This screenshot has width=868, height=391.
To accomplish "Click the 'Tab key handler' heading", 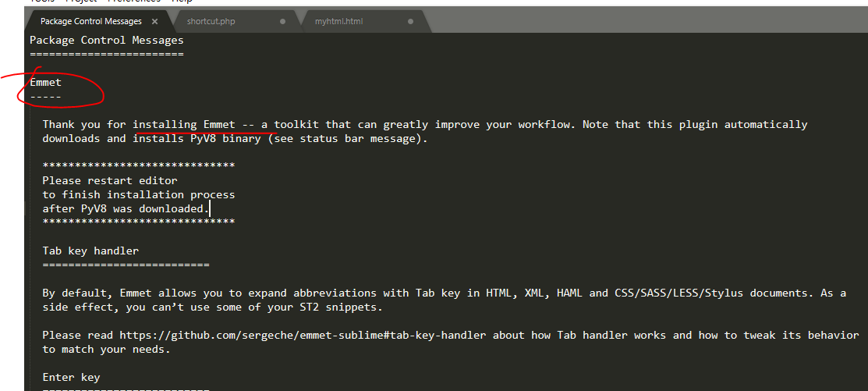I will pyautogui.click(x=90, y=251).
